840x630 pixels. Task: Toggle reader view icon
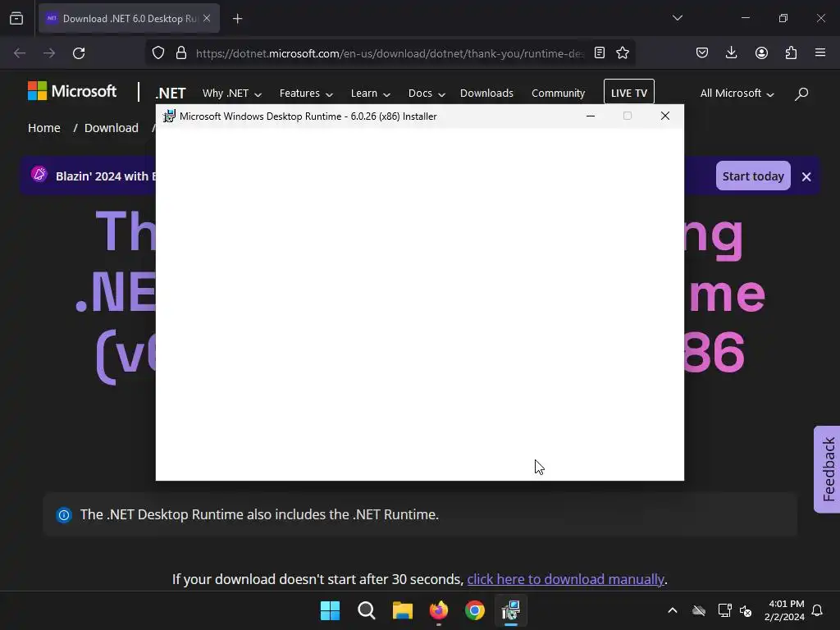[600, 52]
